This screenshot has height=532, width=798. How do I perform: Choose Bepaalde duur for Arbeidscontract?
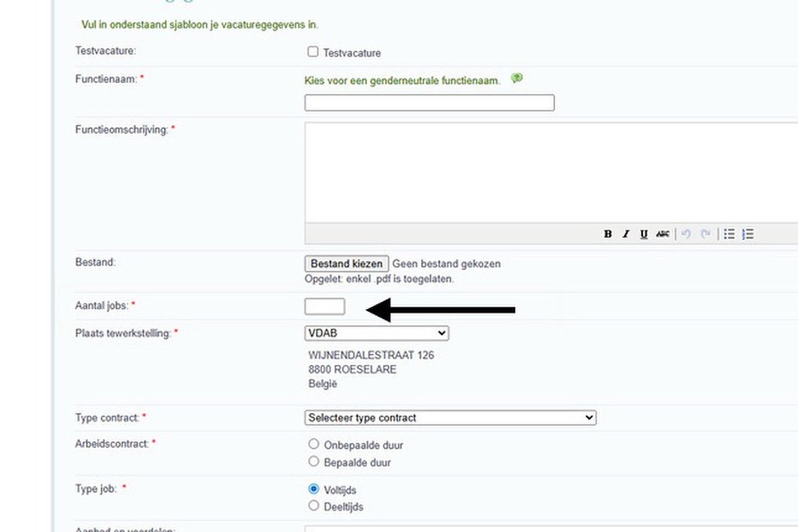(314, 462)
